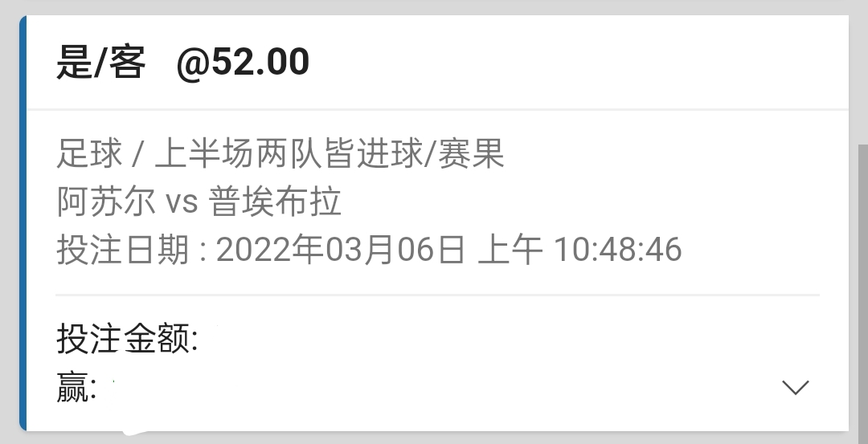This screenshot has height=444, width=868.
Task: Click the gray vertical scrollbar on right
Action: tap(862, 293)
